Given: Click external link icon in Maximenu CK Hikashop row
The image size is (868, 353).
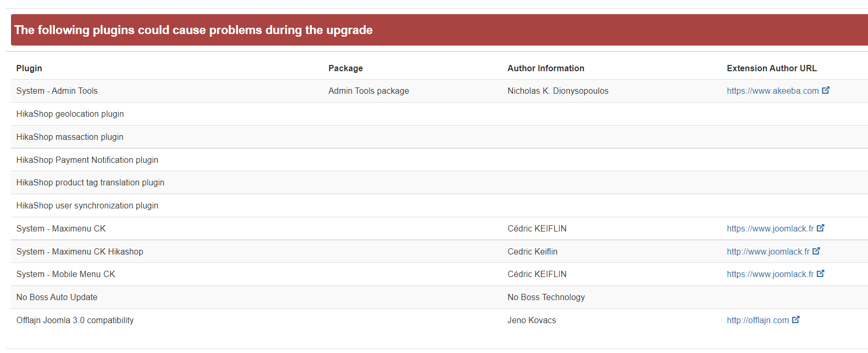Looking at the screenshot, I should tap(816, 251).
